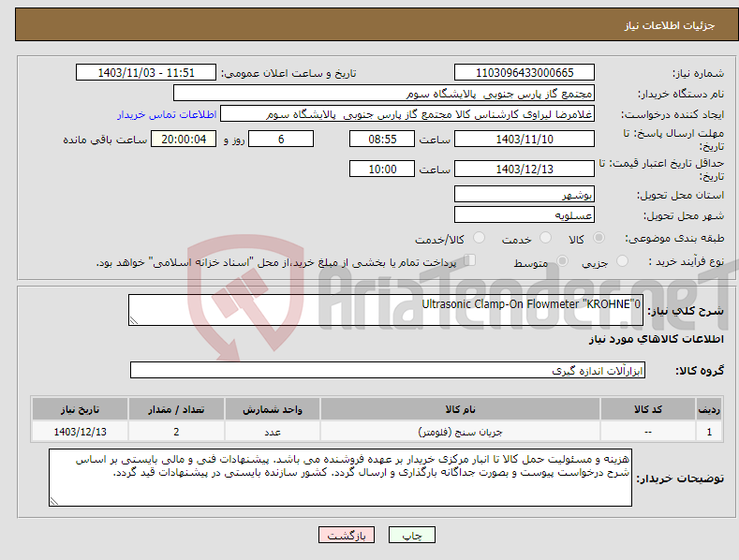This screenshot has height=560, width=739.
Task: Open the اطلاعات تماس خریدار link
Action: [167, 114]
